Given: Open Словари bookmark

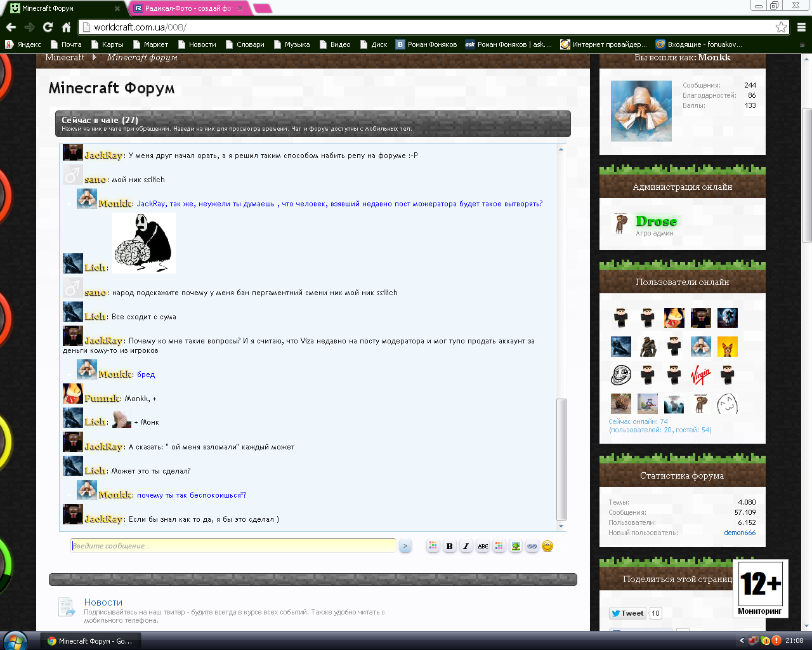Looking at the screenshot, I should (x=245, y=44).
